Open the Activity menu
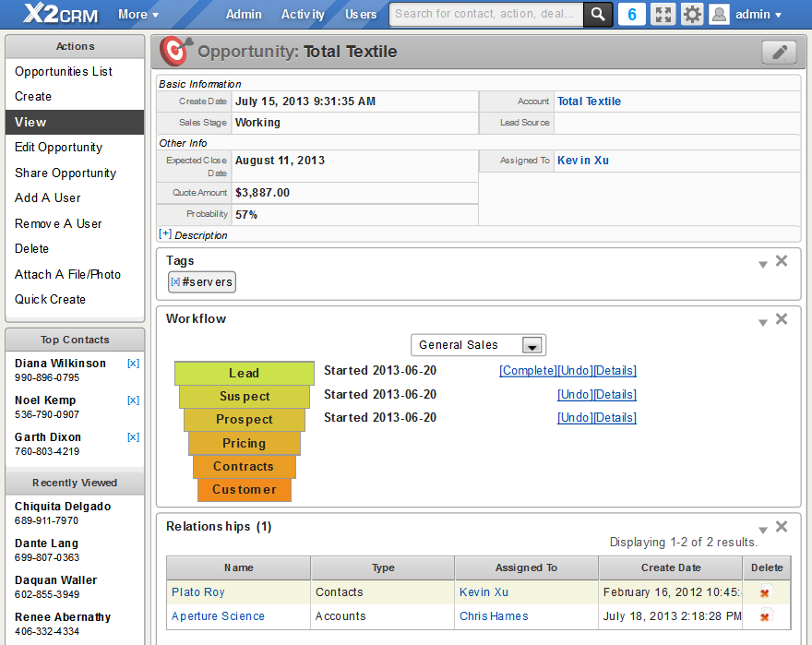 coord(303,15)
